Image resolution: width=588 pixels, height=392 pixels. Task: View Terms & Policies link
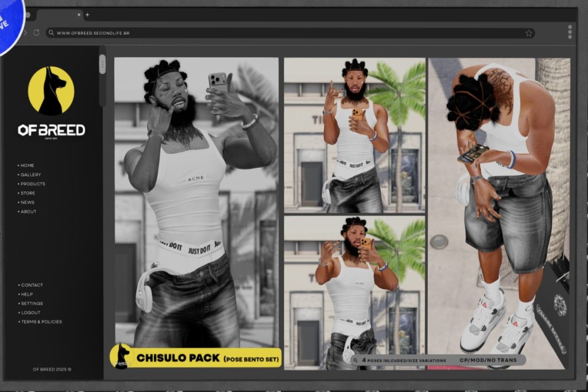[x=40, y=321]
